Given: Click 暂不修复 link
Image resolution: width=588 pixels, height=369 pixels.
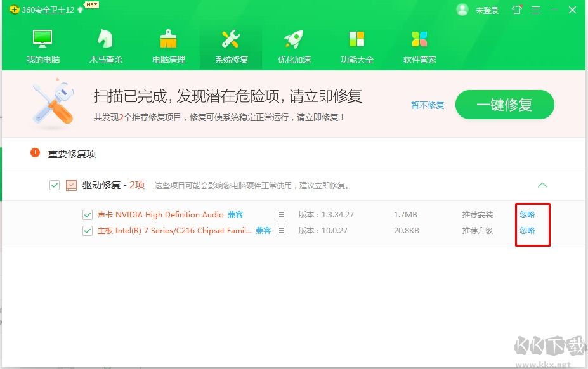Looking at the screenshot, I should pyautogui.click(x=428, y=105).
